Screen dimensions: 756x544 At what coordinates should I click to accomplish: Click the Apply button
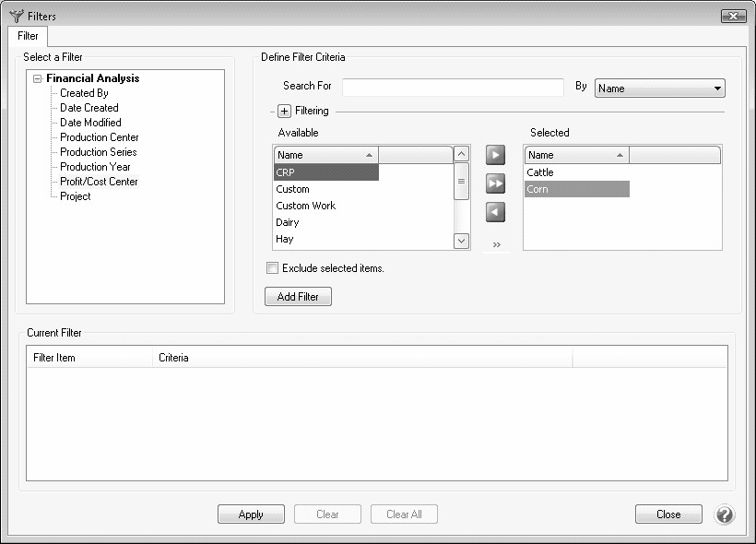point(251,514)
